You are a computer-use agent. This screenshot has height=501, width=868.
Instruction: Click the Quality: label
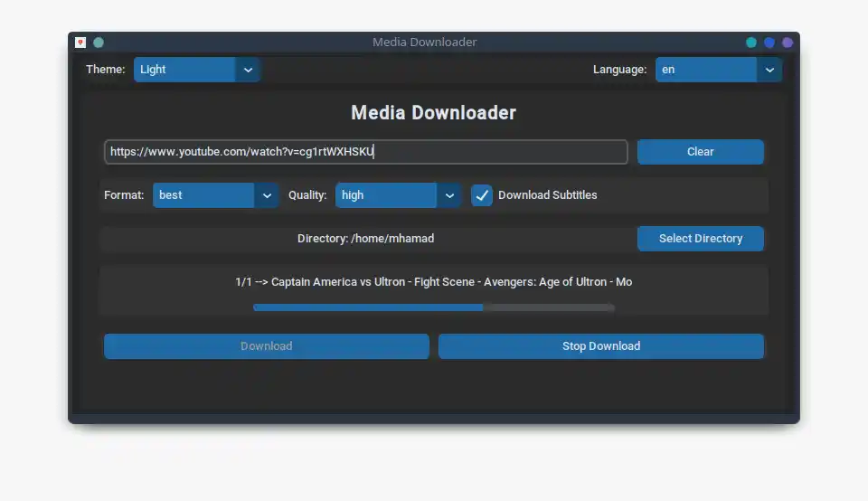pyautogui.click(x=307, y=195)
